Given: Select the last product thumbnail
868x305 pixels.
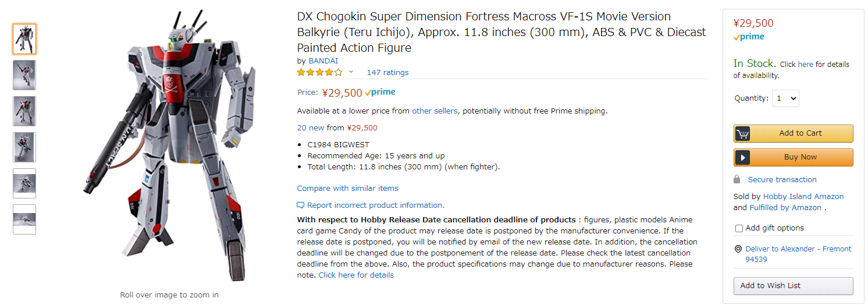Looking at the screenshot, I should 24,219.
